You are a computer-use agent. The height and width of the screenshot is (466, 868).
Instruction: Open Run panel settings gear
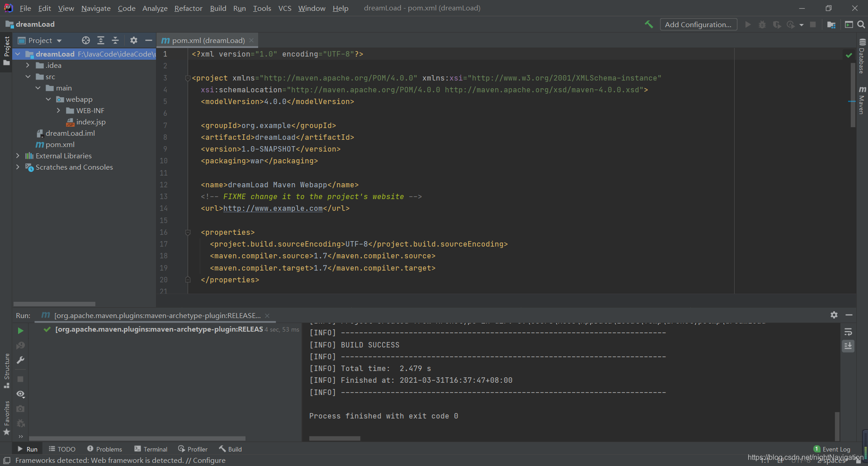[x=834, y=315]
